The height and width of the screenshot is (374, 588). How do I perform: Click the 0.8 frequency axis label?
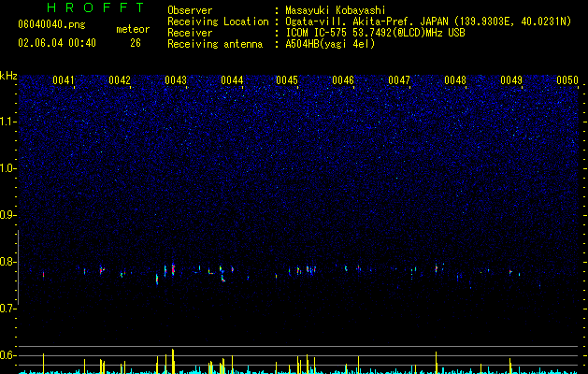pos(7,262)
